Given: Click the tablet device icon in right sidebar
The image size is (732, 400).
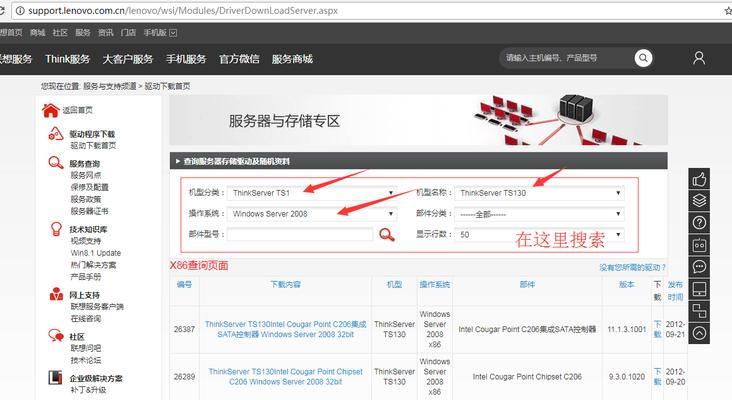Looking at the screenshot, I should (x=699, y=289).
